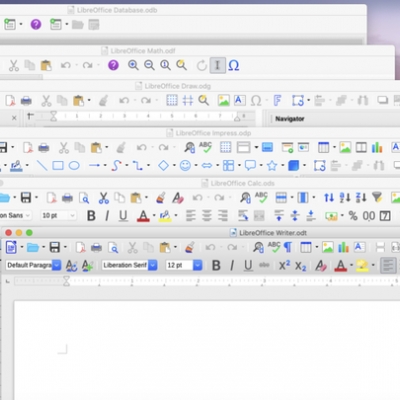Click Clone Formatting brush in Writer
The height and width of the screenshot is (400, 400).
190,247
